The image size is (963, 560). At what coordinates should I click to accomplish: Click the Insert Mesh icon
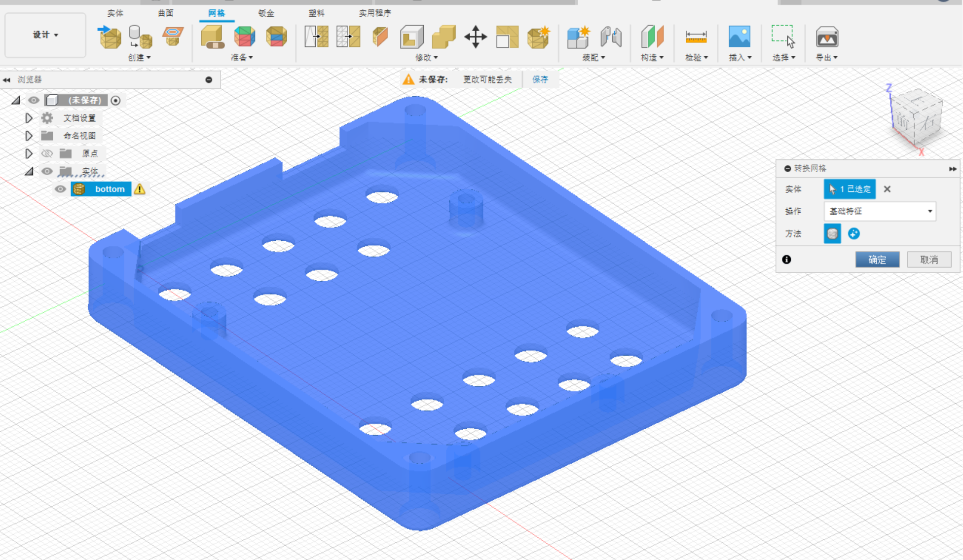coord(110,37)
